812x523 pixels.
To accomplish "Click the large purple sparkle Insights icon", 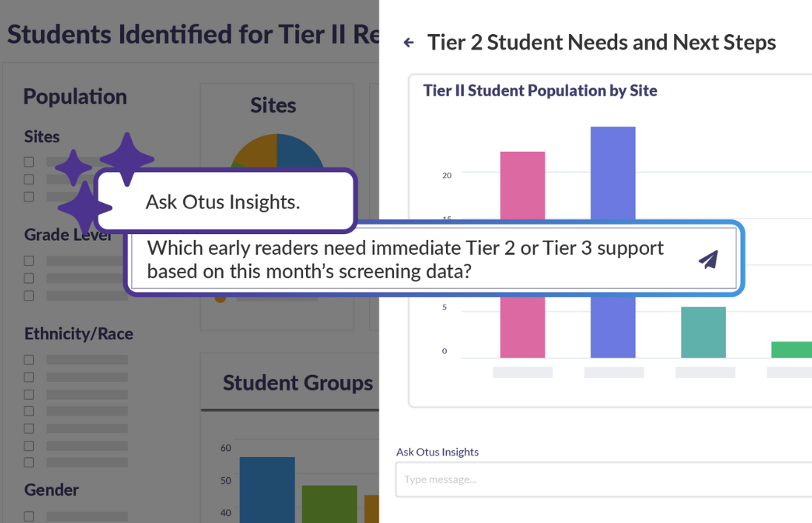I will 127,159.
